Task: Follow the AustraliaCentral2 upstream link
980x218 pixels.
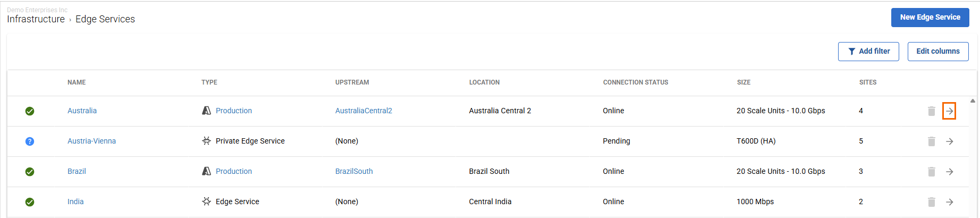Action: (x=364, y=111)
